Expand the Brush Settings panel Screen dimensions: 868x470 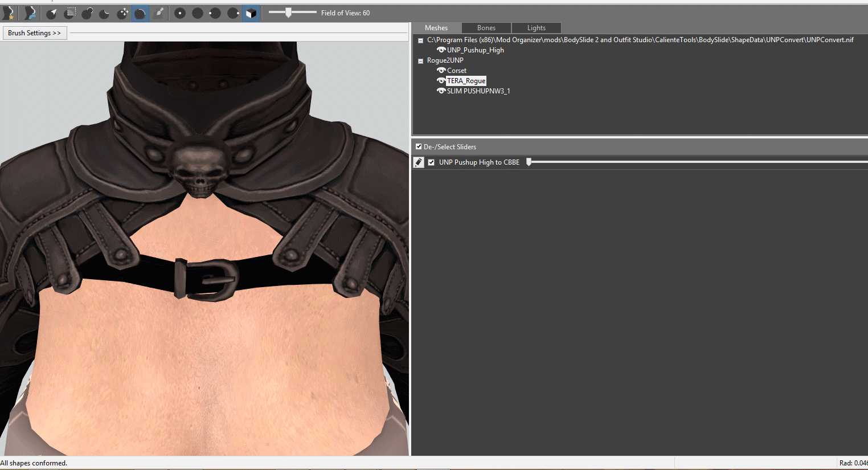34,33
